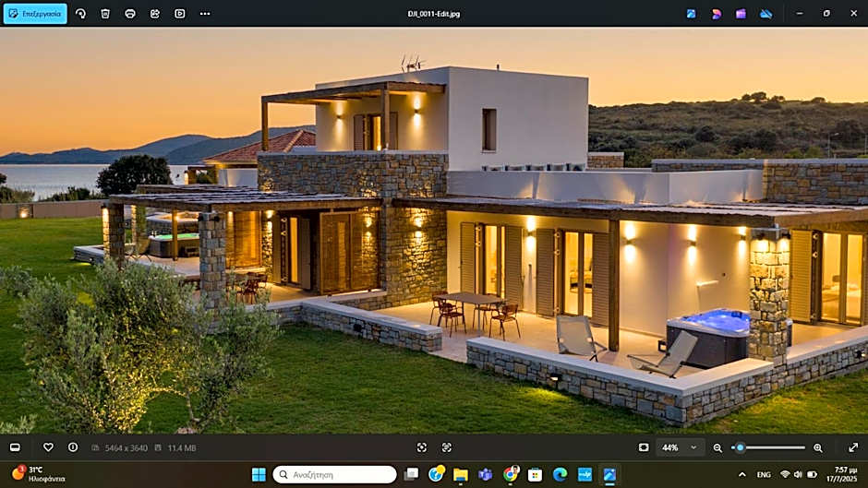Activate the text scan icon in bottom center
The width and height of the screenshot is (868, 488).
pyautogui.click(x=447, y=447)
